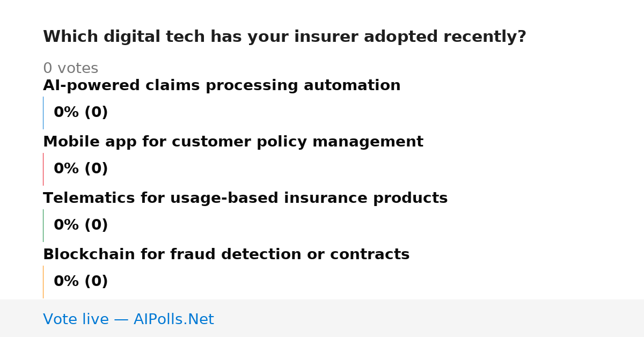Viewport: 644px width, 337px height.
Task: Click 0% (0) under AI-powered claims
Action: tap(80, 113)
